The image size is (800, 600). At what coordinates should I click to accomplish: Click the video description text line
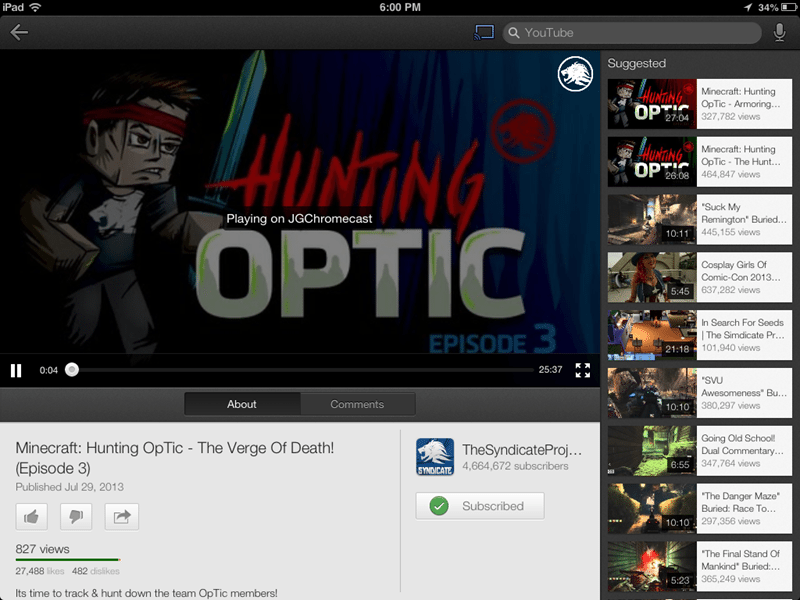(146, 593)
